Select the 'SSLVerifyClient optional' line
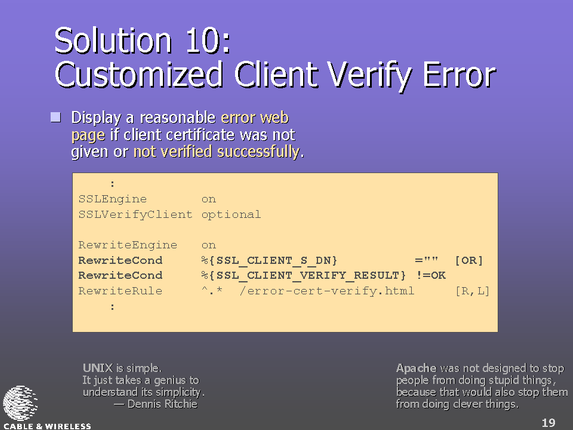The height and width of the screenshot is (430, 573). point(170,214)
